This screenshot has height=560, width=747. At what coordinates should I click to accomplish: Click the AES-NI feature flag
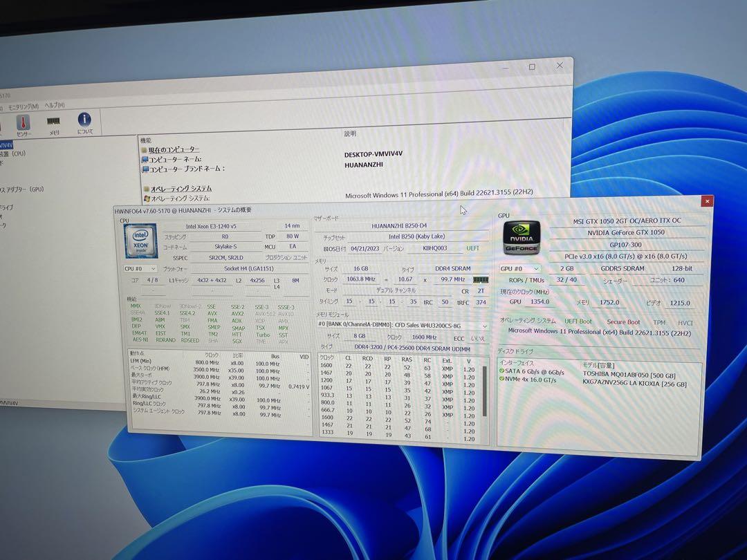click(x=140, y=339)
